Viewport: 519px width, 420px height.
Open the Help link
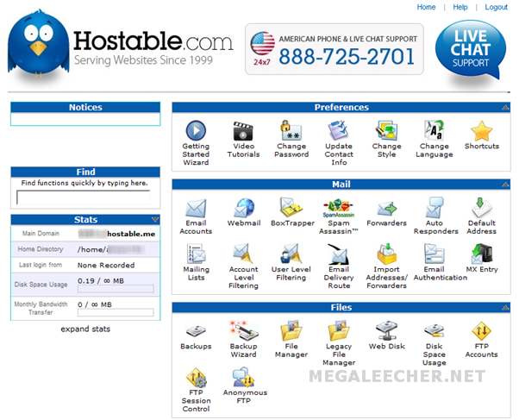click(x=460, y=7)
